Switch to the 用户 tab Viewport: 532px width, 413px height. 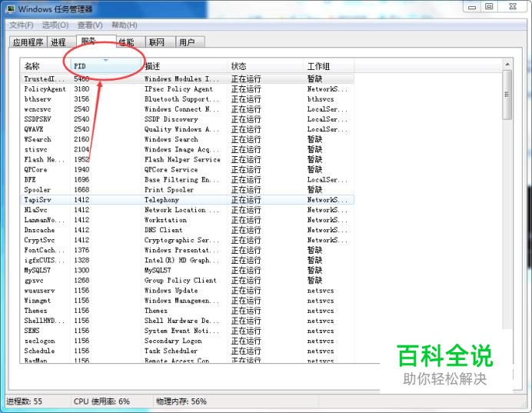click(x=190, y=42)
